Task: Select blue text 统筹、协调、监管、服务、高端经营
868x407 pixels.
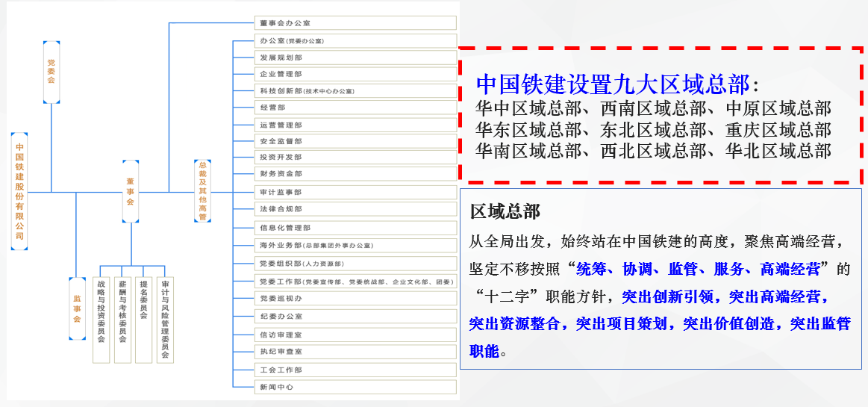Action: (698, 269)
